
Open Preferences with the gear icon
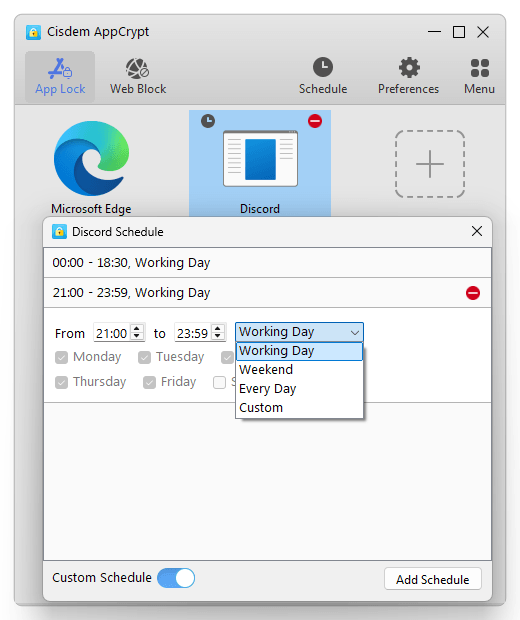tap(408, 77)
